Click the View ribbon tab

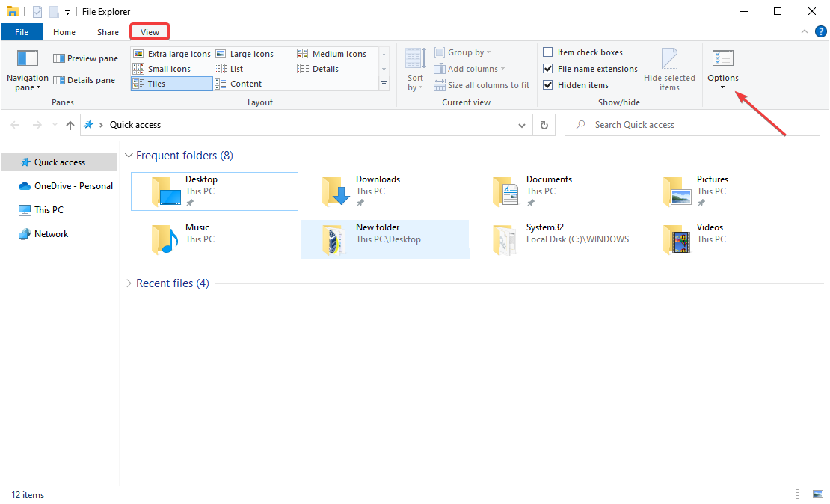150,31
